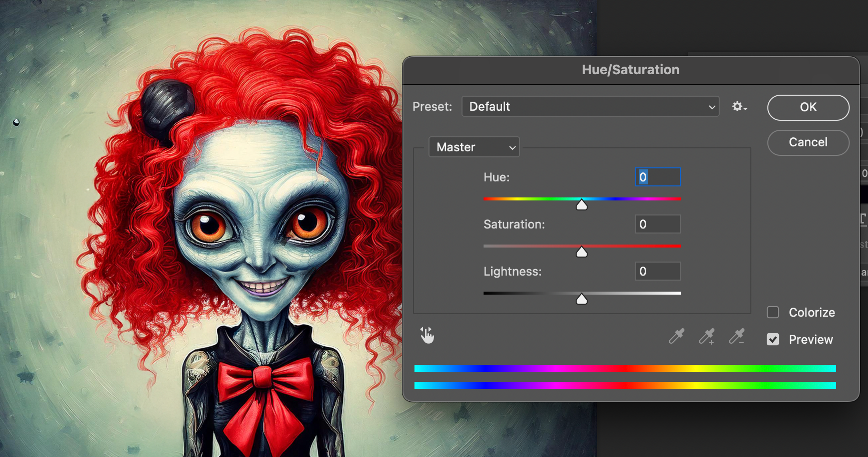Image resolution: width=868 pixels, height=457 pixels.
Task: Select the Eyedropper tool
Action: 676,336
